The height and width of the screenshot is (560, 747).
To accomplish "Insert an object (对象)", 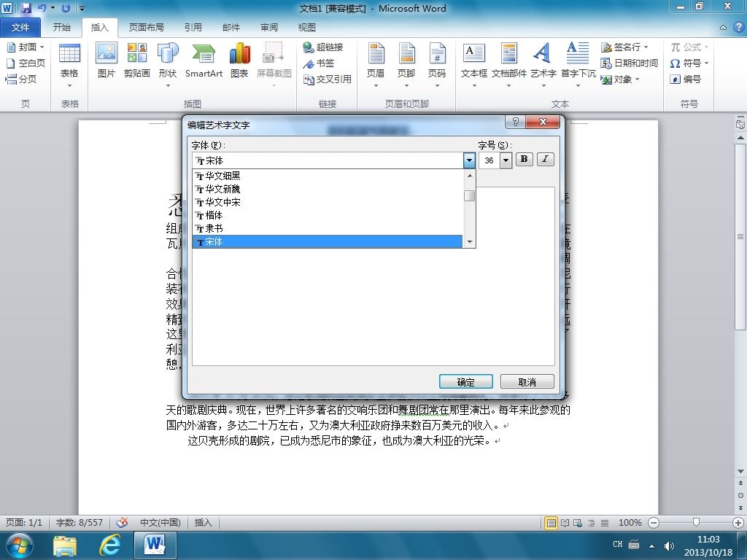I will click(x=621, y=79).
